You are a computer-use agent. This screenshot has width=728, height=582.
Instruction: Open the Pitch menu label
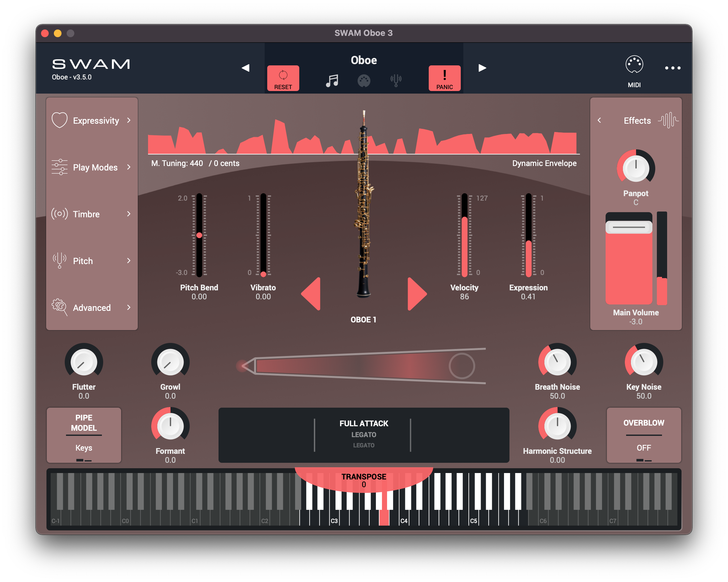point(83,261)
